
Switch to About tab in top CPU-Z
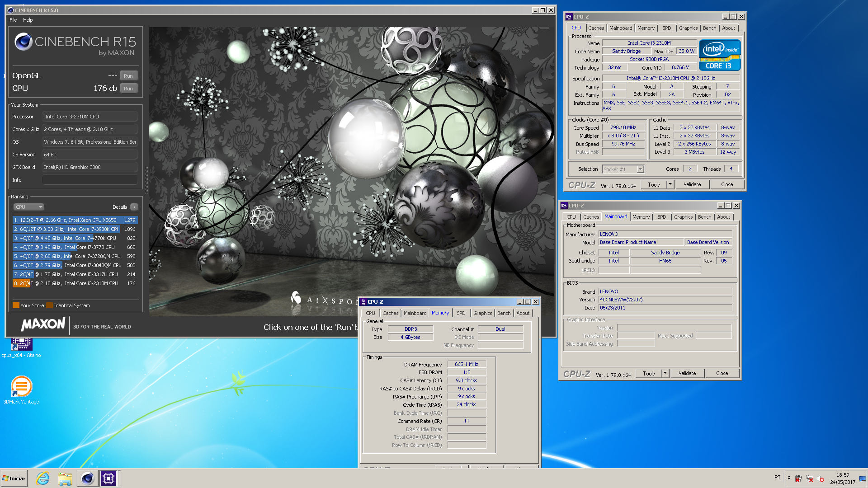point(728,28)
